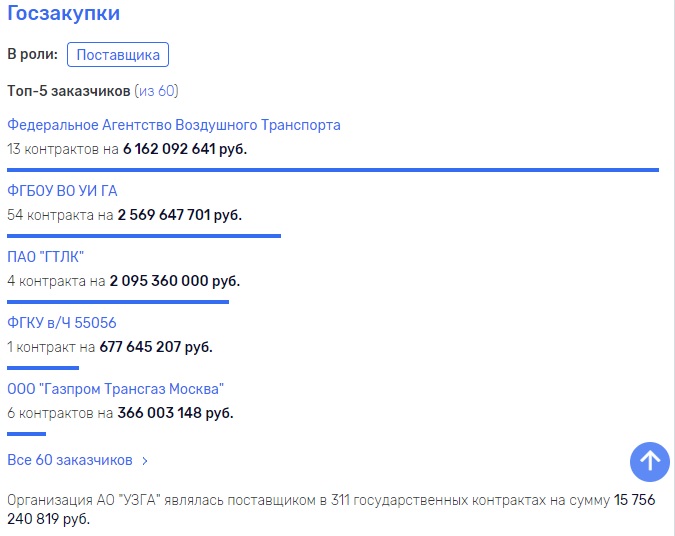The image size is (675, 536).
Task: Select the 'Поставщика' role button
Action: (118, 55)
